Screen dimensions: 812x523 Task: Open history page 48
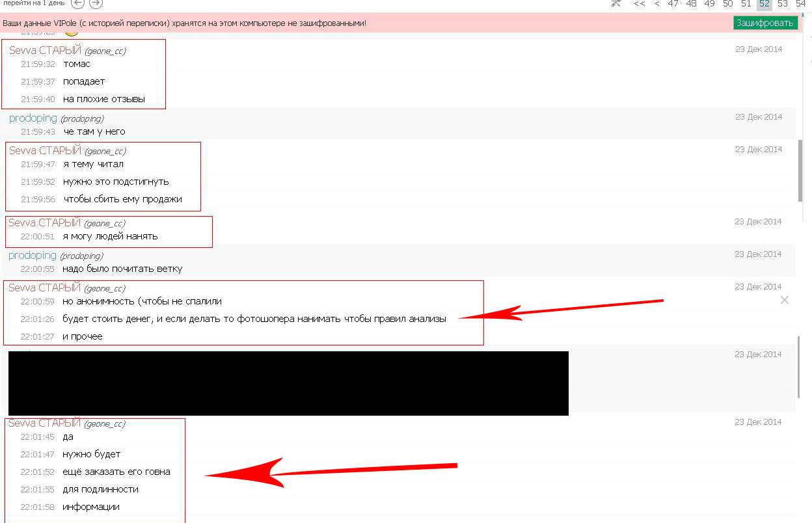click(x=691, y=4)
